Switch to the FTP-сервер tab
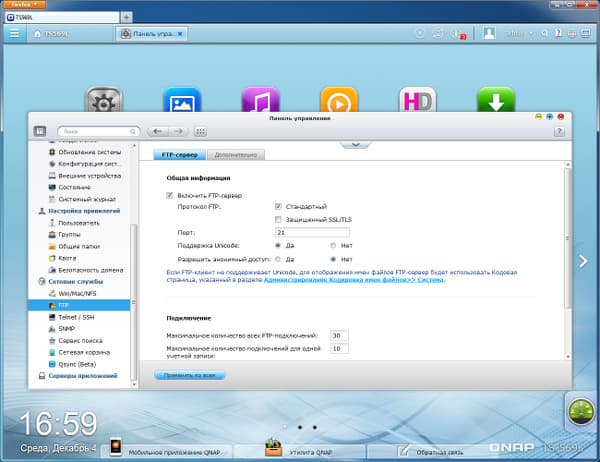This screenshot has width=600, height=462. click(x=179, y=155)
